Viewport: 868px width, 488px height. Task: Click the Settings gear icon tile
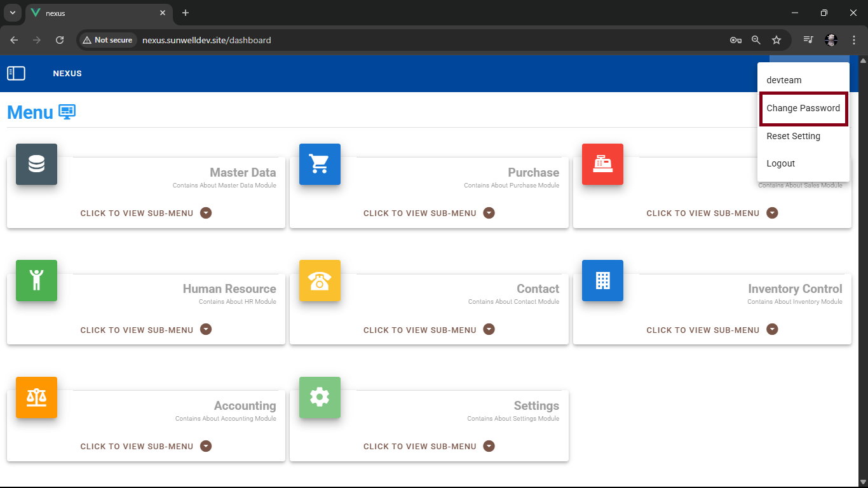(x=320, y=397)
